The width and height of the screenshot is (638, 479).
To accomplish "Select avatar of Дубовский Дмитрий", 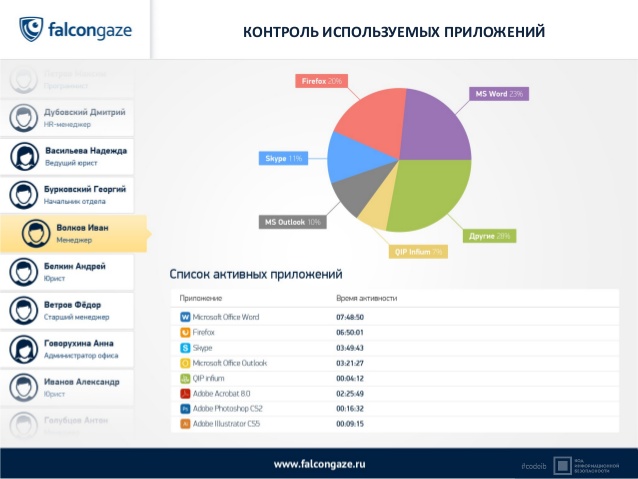I will (24, 118).
